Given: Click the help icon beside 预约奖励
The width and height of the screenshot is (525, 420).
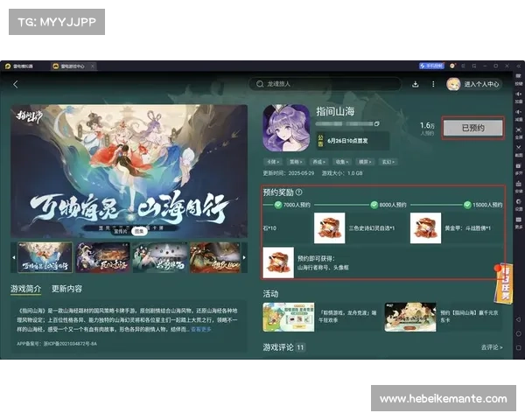Looking at the screenshot, I should 299,192.
